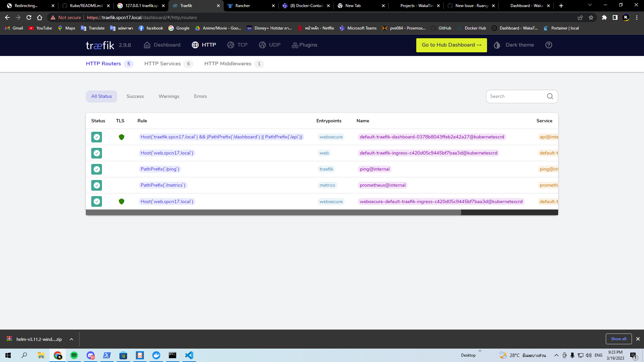Click the Traefik logo
The width and height of the screenshot is (644, 362).
pos(100,45)
